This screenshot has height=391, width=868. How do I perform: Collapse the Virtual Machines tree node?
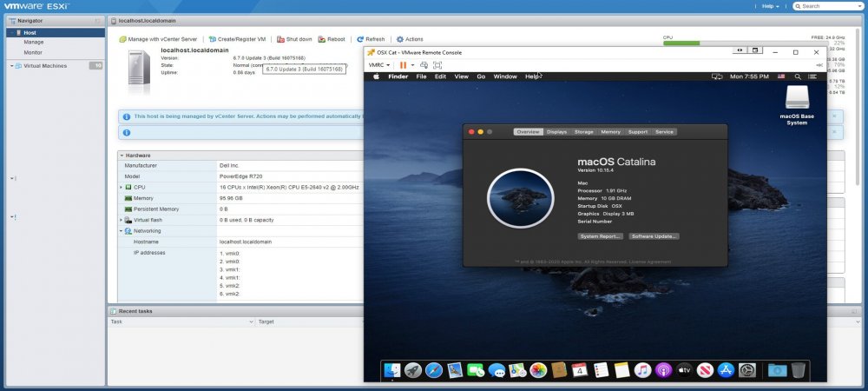tap(12, 66)
